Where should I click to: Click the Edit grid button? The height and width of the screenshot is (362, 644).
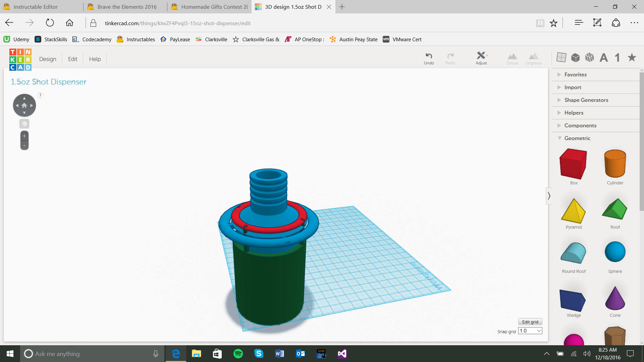(x=530, y=322)
